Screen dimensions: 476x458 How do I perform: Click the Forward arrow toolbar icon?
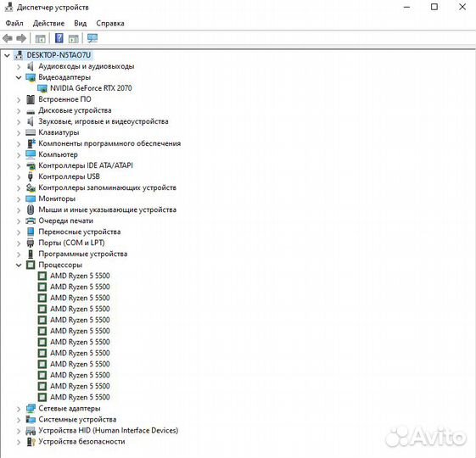(x=21, y=38)
